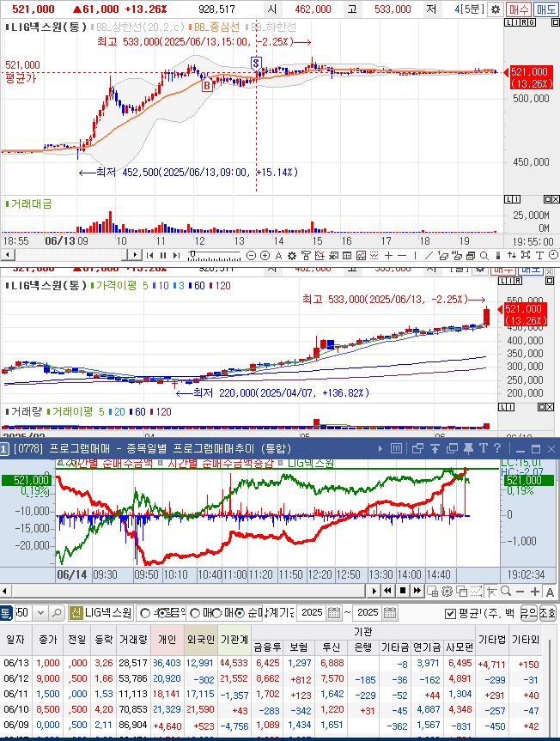The width and height of the screenshot is (560, 741).
Task: Open chart settings gear next to 5분 interval
Action: tap(496, 9)
